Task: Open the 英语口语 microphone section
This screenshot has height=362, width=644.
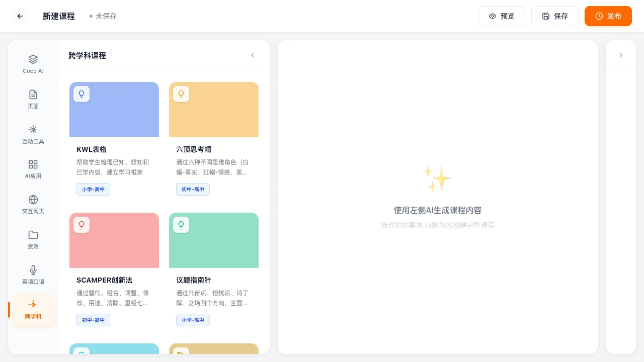Action: tap(33, 275)
